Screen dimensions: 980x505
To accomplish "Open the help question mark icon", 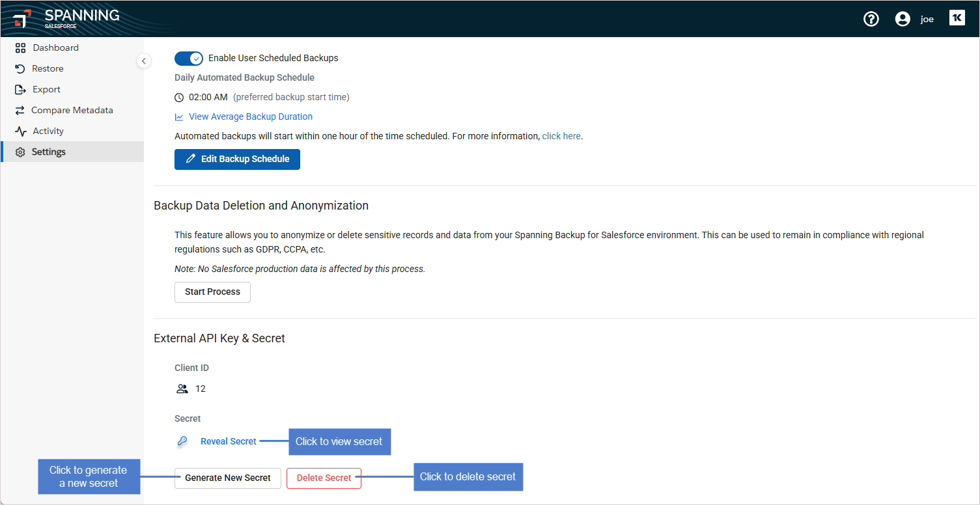I will 871,19.
